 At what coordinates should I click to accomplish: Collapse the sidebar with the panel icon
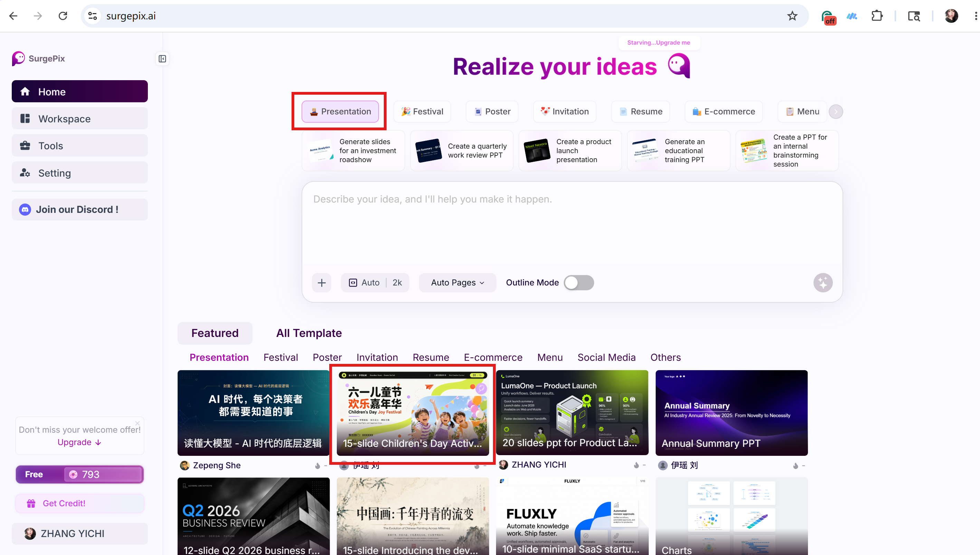coord(162,59)
